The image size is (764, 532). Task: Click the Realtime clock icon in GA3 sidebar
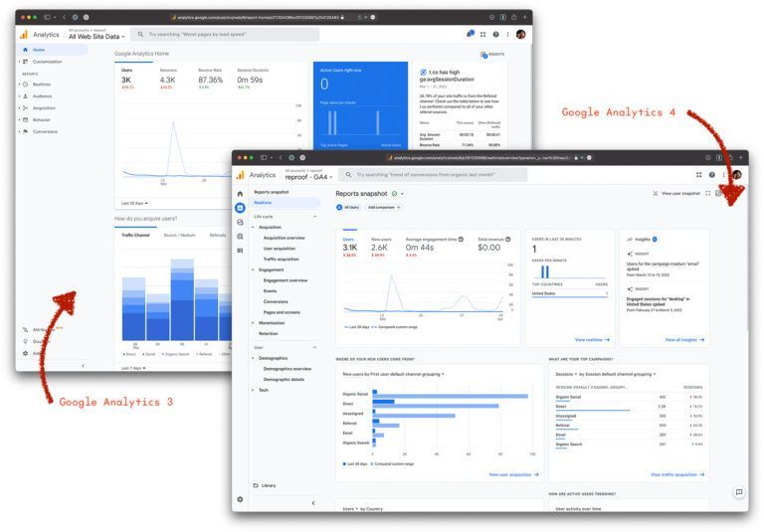(x=25, y=85)
